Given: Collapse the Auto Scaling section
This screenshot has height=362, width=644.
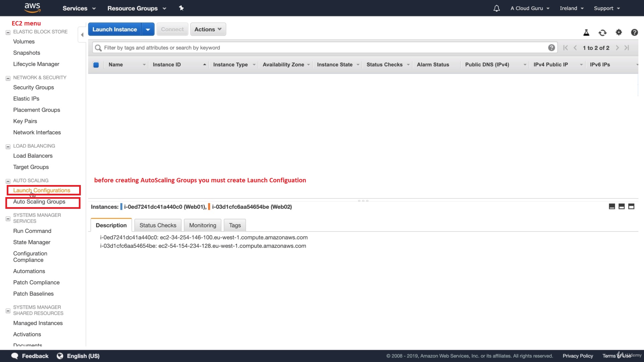Looking at the screenshot, I should click(x=8, y=181).
